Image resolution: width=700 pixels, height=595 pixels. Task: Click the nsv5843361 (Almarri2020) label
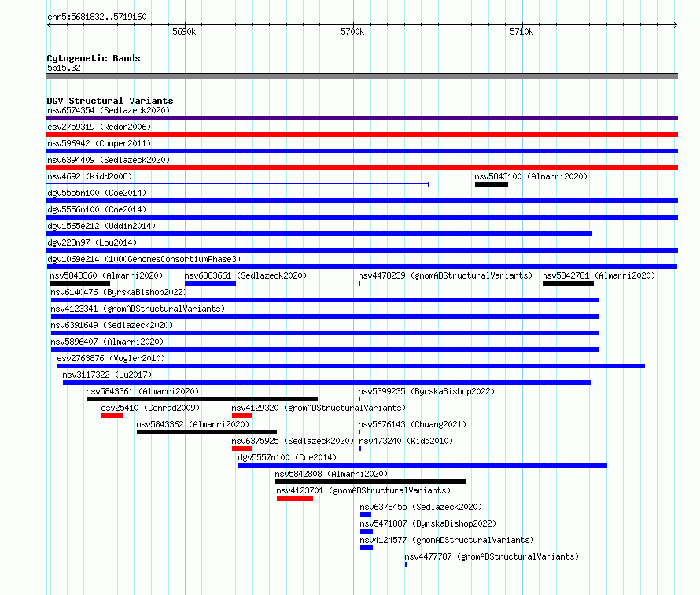142,391
